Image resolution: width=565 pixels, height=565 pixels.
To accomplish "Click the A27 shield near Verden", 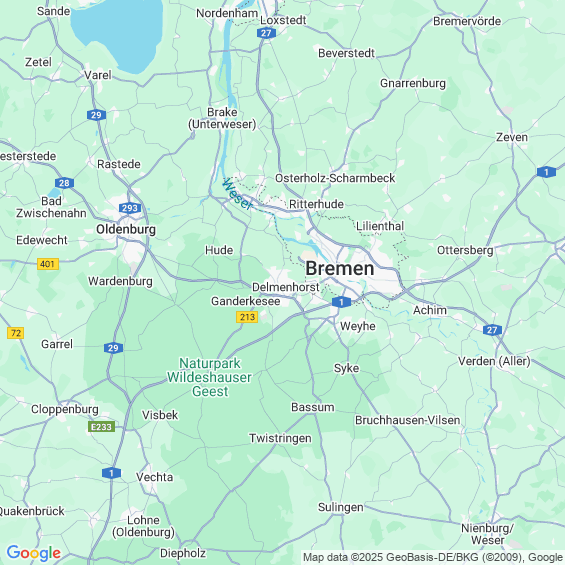I will click(x=492, y=330).
